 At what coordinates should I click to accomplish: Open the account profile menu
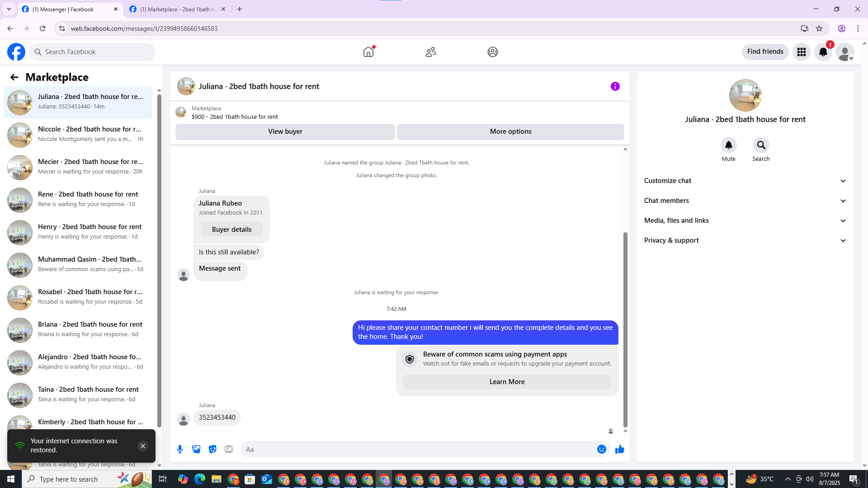(845, 52)
